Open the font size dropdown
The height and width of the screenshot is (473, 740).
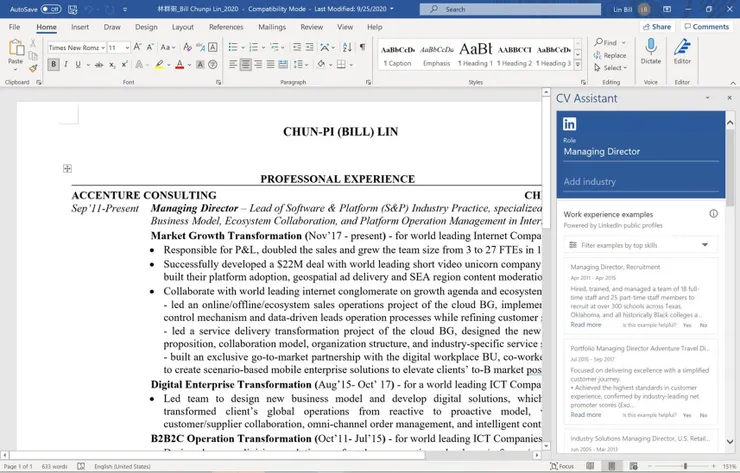127,48
